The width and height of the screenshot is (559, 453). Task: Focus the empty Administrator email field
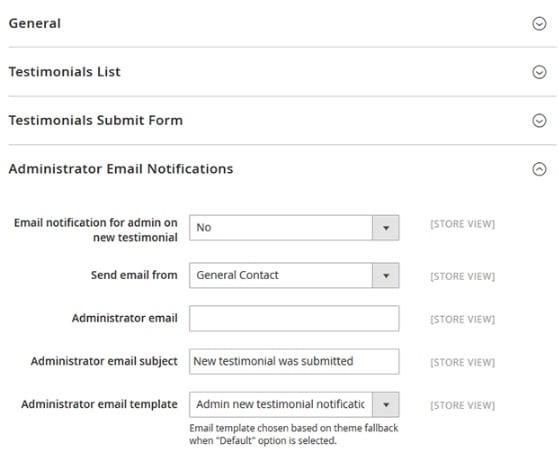click(x=294, y=318)
